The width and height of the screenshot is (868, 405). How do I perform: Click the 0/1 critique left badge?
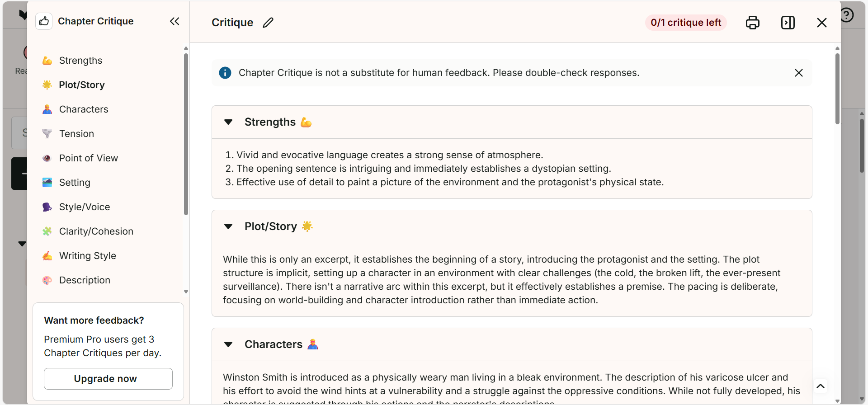686,23
